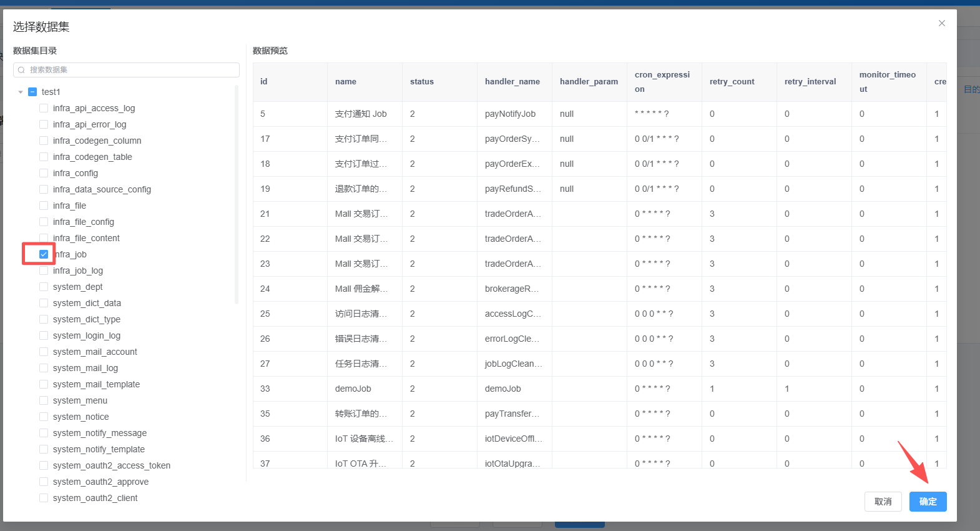Select system_mail_template in dataset tree

(96, 384)
